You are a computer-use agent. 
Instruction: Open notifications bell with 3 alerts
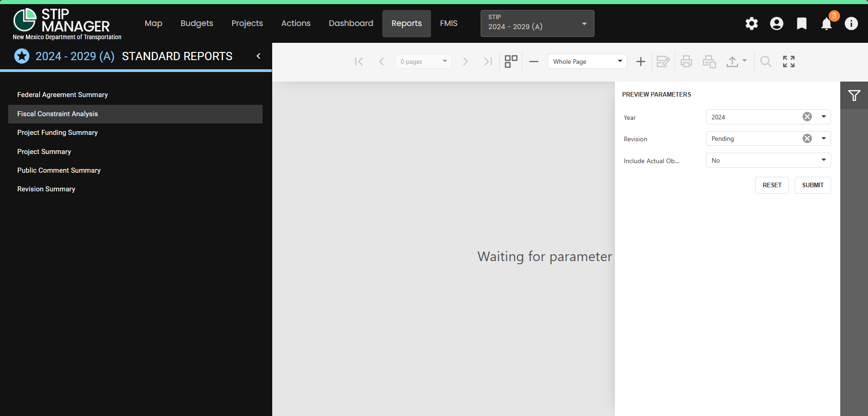[x=827, y=24]
